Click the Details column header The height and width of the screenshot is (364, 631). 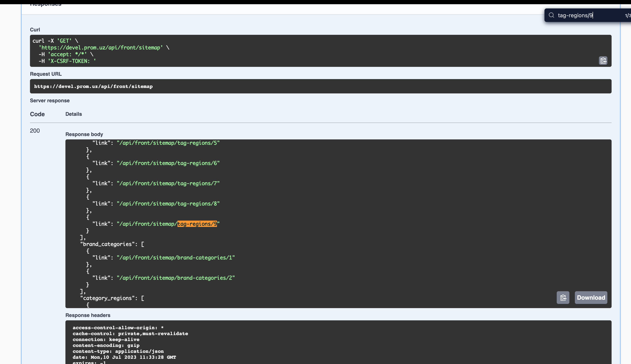click(x=73, y=114)
